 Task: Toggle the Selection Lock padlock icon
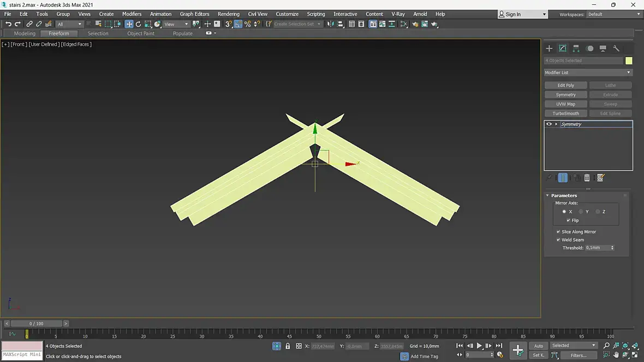[288, 346]
